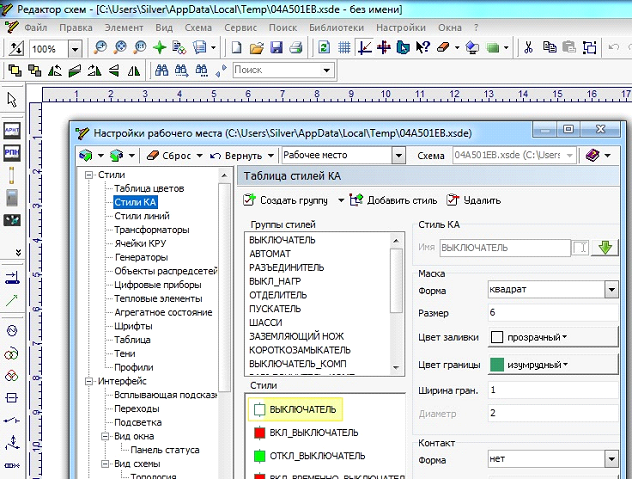Click the Print icon in the toolbar
Viewport: 632px width, 479px height.
coord(295,48)
